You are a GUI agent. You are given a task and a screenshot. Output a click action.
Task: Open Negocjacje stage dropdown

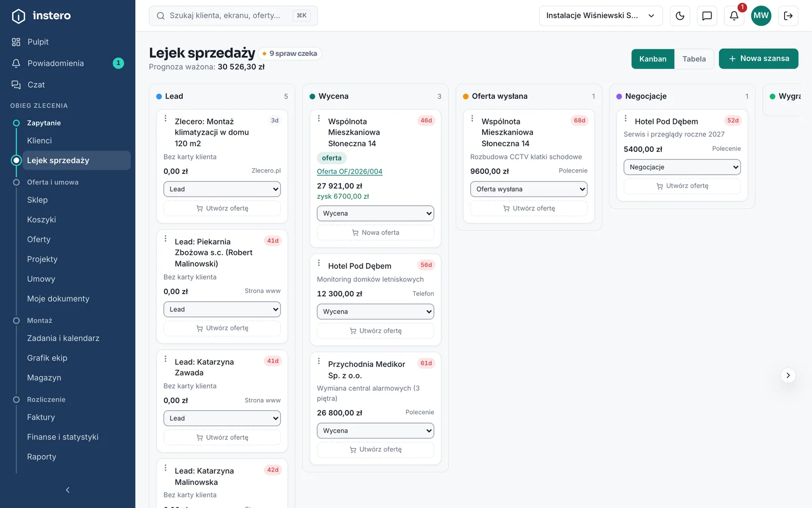(x=682, y=167)
